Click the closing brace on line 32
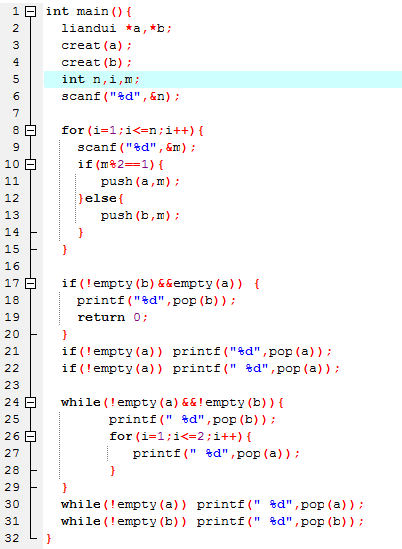The height and width of the screenshot is (549, 402). (49, 538)
